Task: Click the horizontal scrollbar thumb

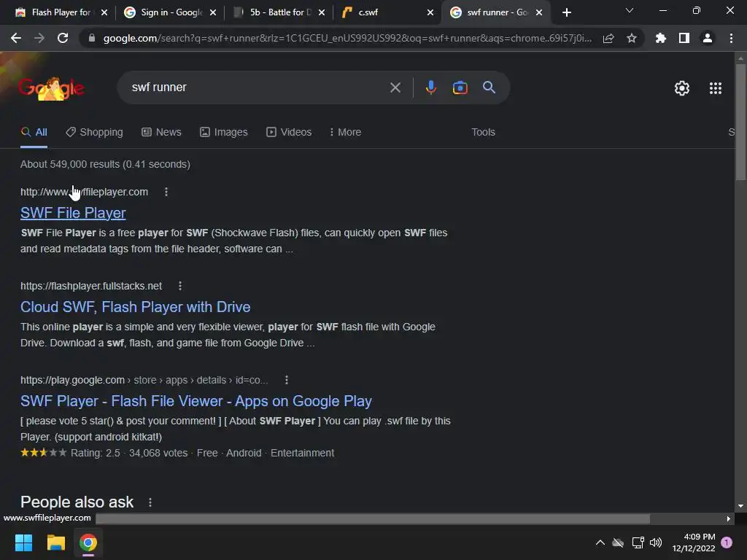Action: 373,518
